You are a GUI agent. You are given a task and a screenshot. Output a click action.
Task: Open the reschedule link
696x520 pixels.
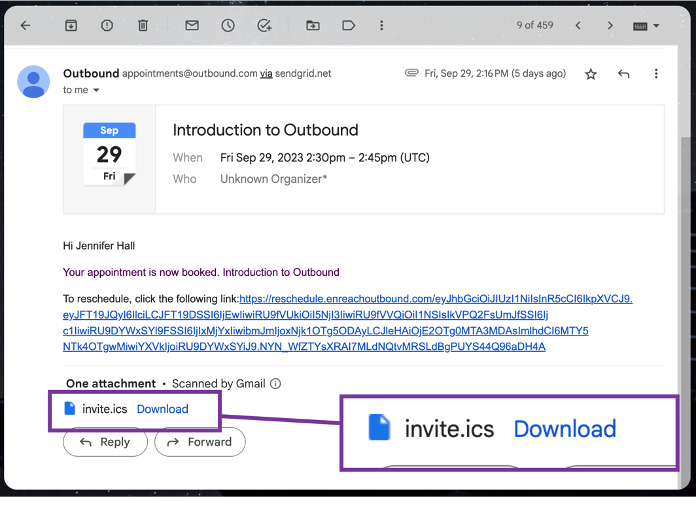(348, 323)
